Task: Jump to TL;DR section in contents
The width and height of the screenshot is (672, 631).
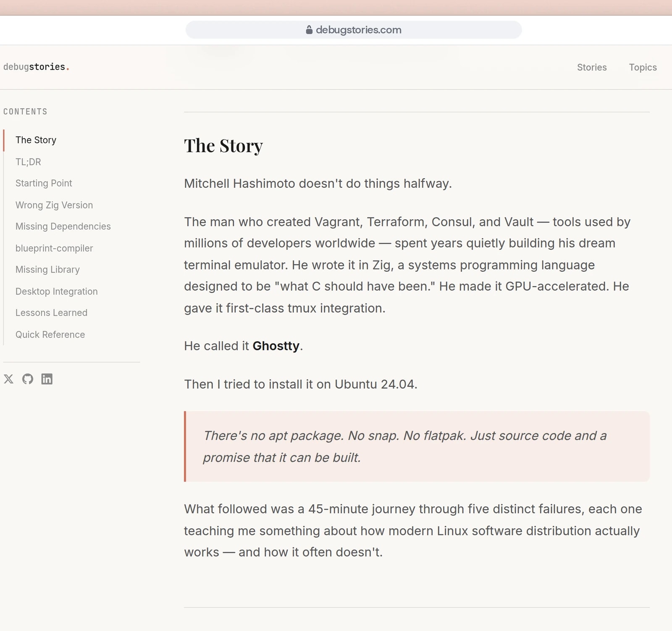Action: coord(28,162)
